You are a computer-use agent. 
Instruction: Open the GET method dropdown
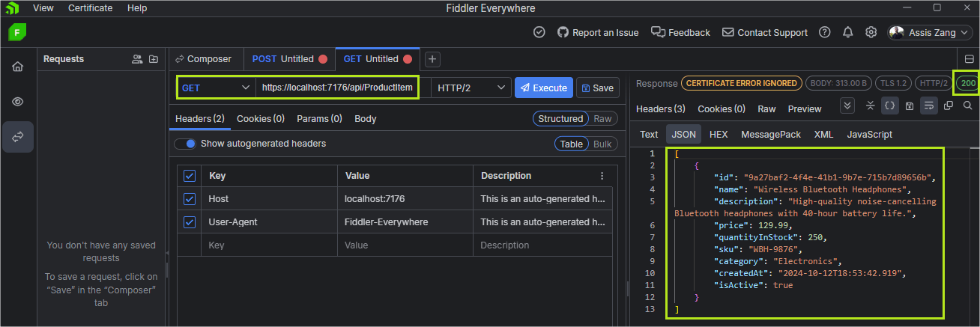[x=216, y=88]
